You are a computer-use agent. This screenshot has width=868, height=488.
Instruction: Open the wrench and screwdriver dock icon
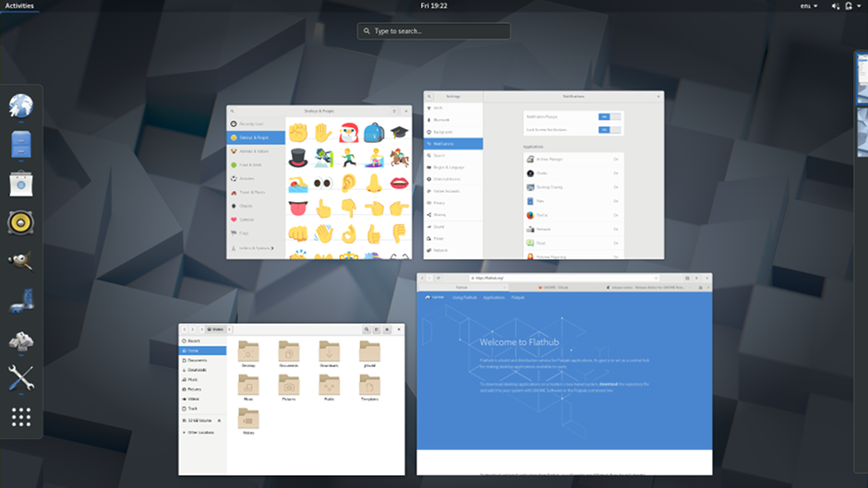point(21,378)
